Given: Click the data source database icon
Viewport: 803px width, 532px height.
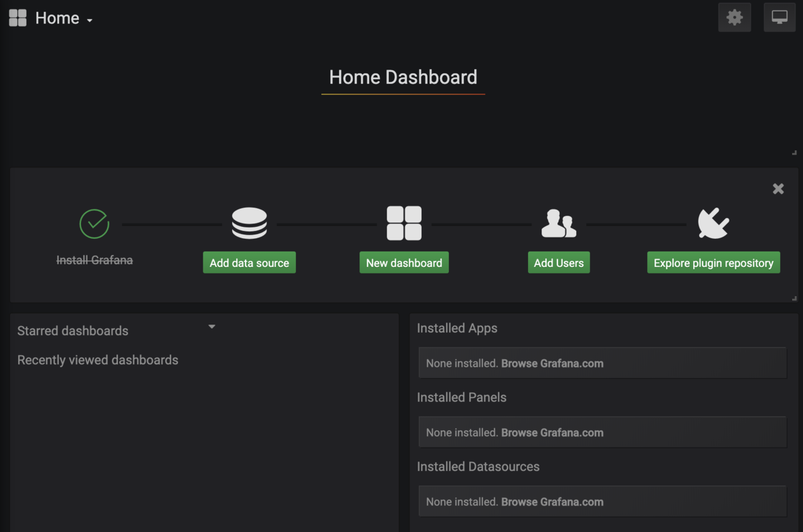Looking at the screenshot, I should (x=249, y=224).
